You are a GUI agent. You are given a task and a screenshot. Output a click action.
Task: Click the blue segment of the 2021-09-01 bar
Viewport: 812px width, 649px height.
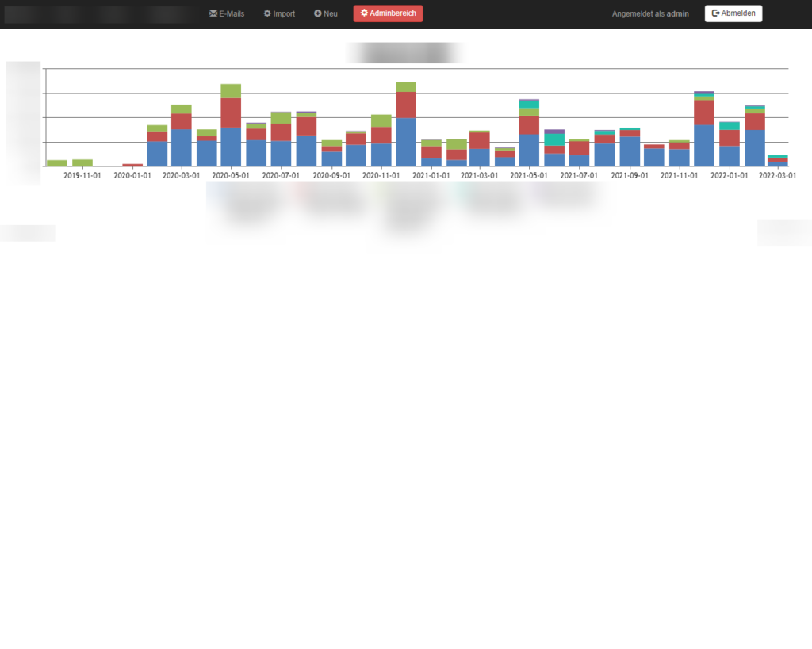point(630,151)
